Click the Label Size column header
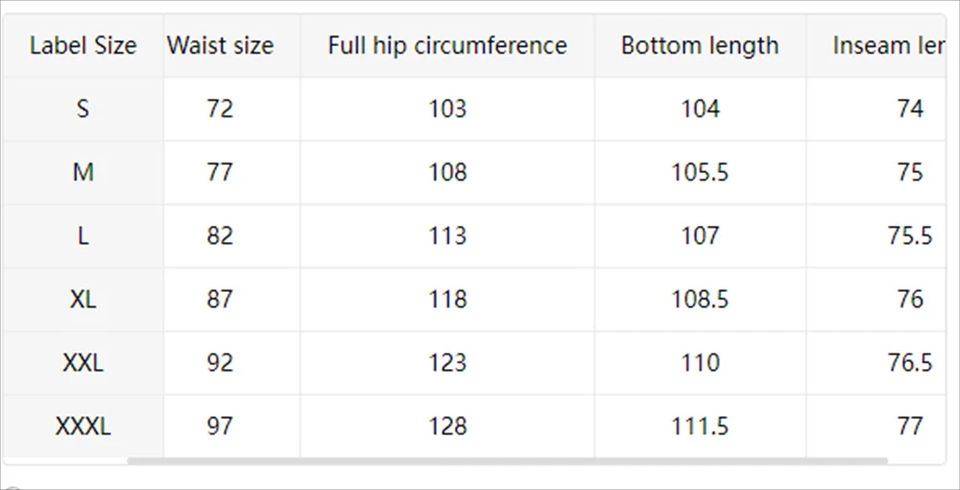 point(83,45)
